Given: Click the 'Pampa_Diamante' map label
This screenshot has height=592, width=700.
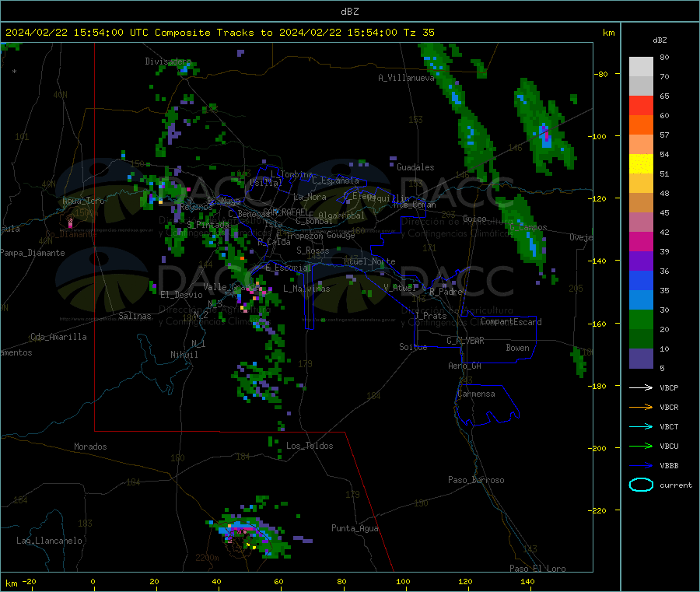Looking at the screenshot, I should pos(33,253).
